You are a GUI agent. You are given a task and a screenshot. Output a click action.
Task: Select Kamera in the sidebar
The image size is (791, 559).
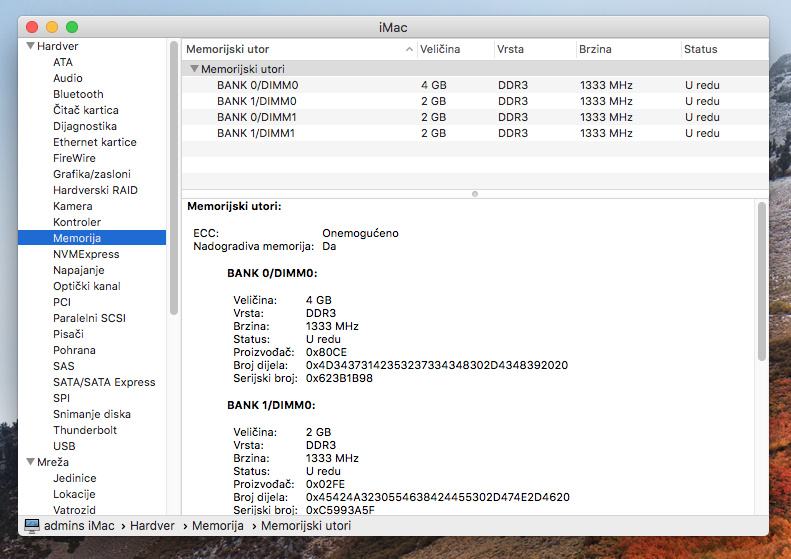pos(73,206)
